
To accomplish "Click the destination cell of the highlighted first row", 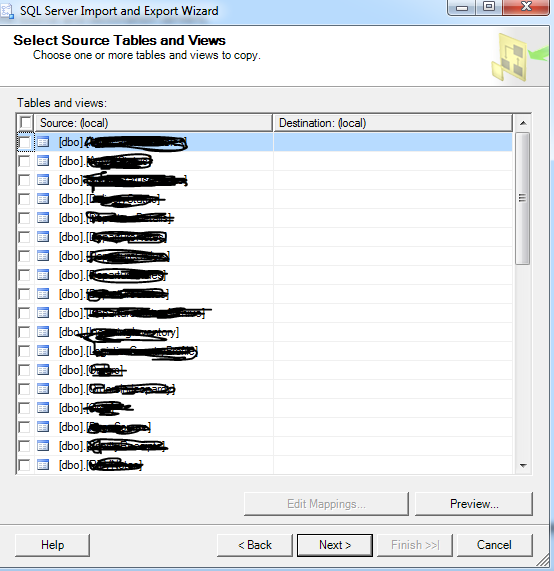I will [x=393, y=142].
